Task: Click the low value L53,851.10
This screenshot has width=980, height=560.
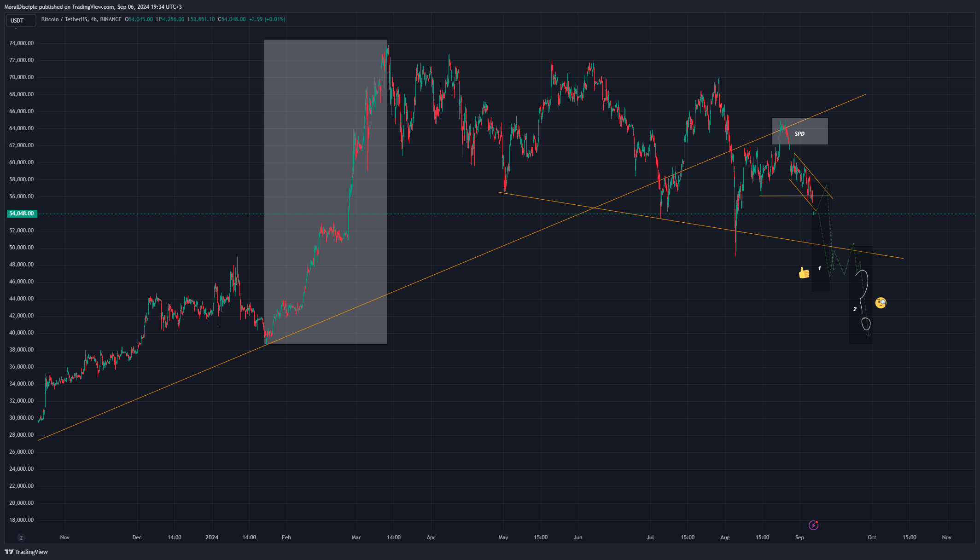Action: click(x=201, y=19)
